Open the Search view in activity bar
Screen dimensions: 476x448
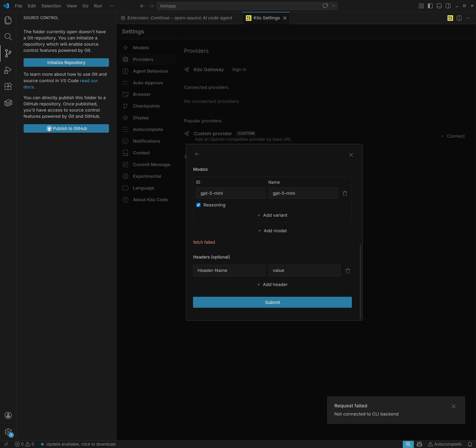pyautogui.click(x=8, y=37)
